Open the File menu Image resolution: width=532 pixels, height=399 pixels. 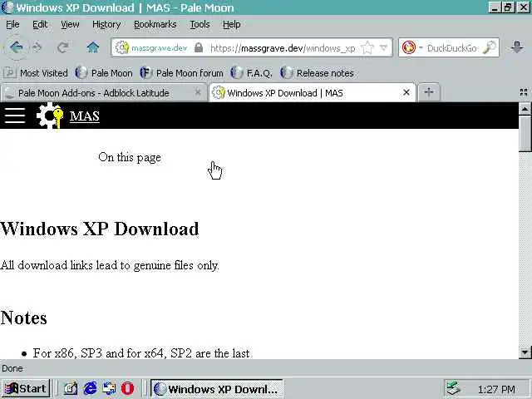point(12,24)
